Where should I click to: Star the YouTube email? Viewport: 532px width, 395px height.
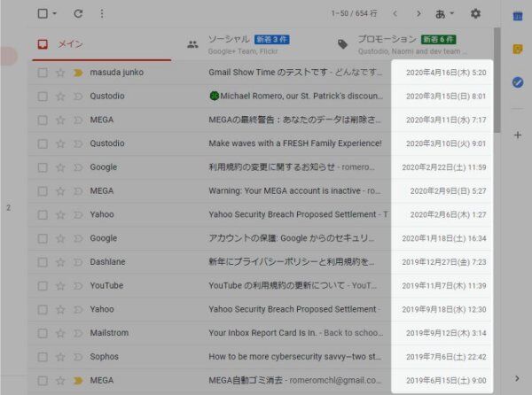60,285
